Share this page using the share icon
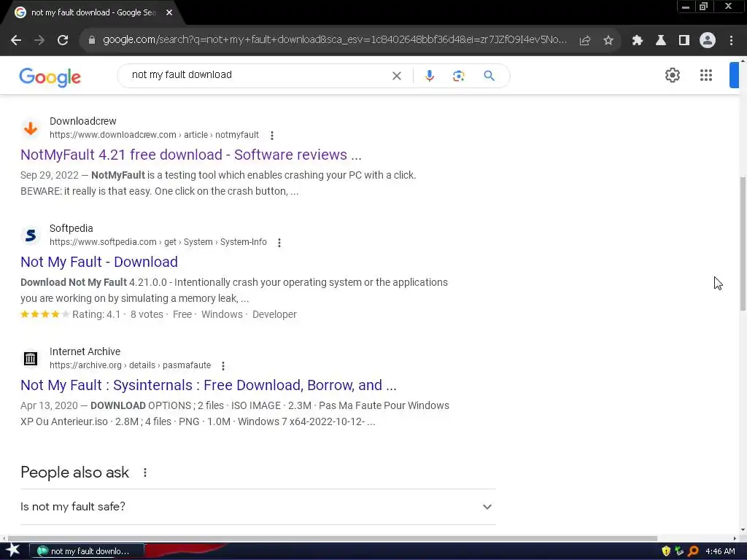Viewport: 747px width, 560px height. 585,41
